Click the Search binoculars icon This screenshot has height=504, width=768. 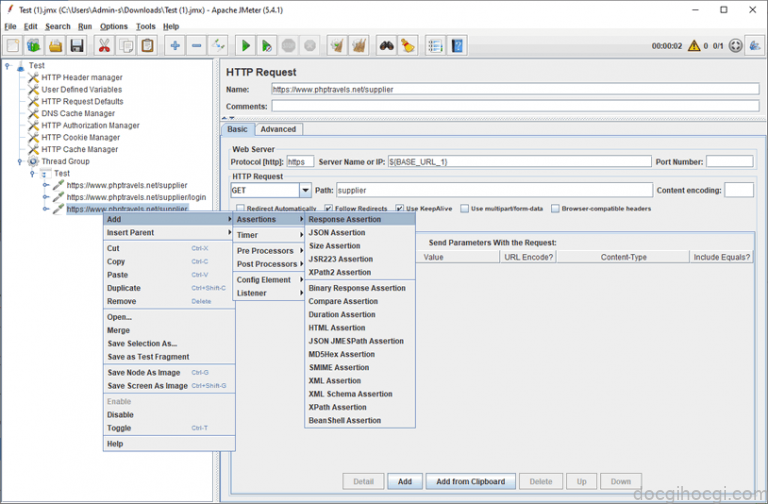(x=386, y=46)
